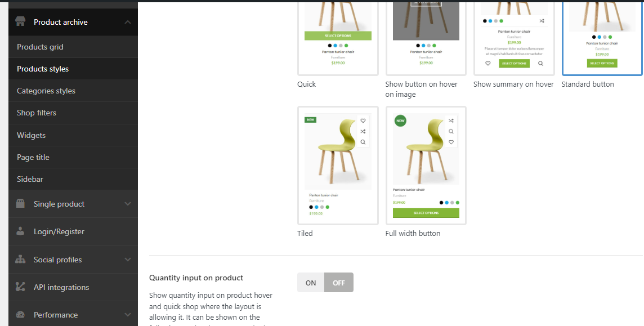Open the Page title settings
Screen dimensions: 644x326
pyautogui.click(x=33, y=157)
